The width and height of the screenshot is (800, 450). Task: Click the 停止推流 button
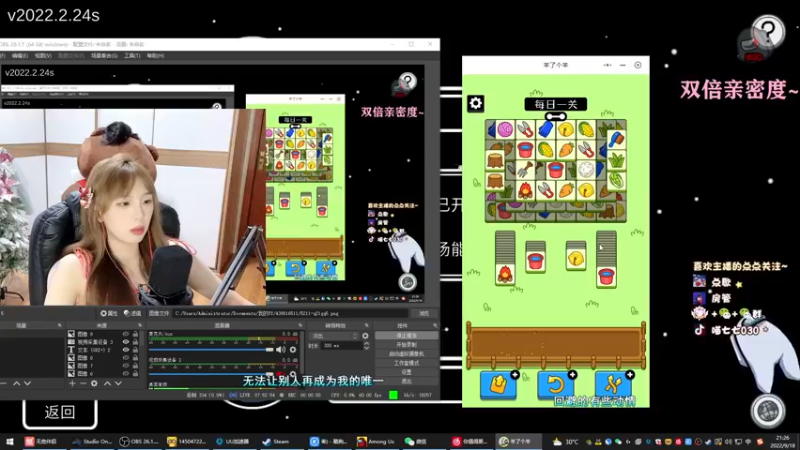point(407,336)
